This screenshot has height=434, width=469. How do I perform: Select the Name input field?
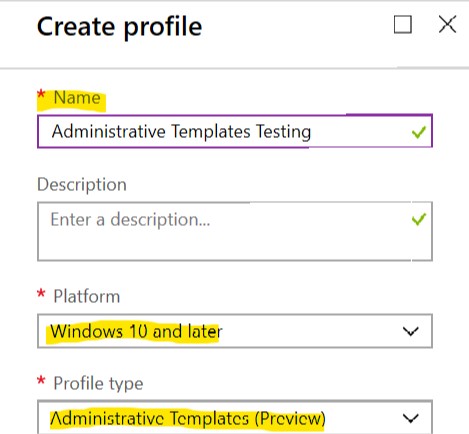pyautogui.click(x=235, y=131)
